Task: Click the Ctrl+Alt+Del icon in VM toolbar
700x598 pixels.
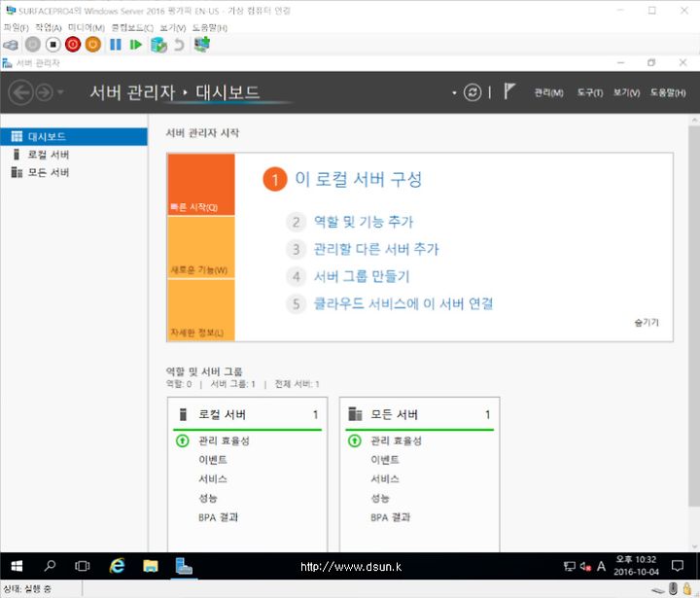Action: click(11, 45)
